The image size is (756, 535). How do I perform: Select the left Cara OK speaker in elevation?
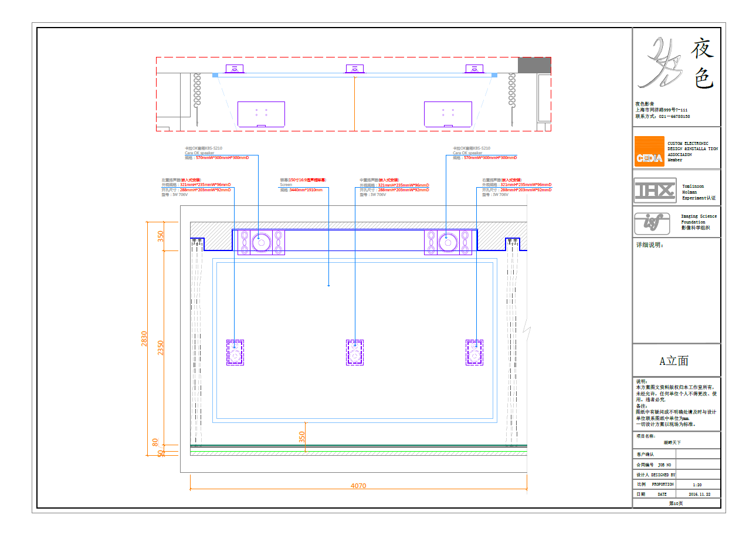click(262, 242)
